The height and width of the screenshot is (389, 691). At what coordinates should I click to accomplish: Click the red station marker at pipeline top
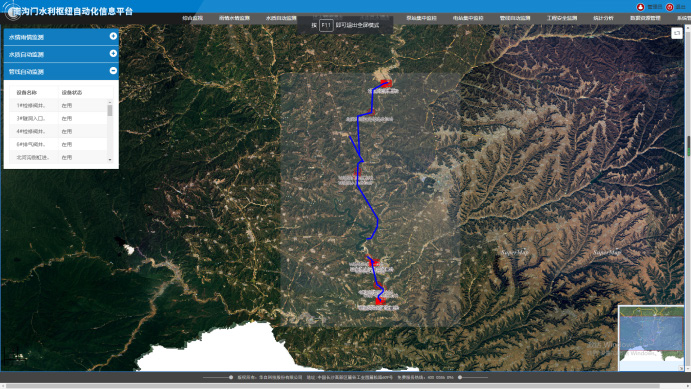click(386, 83)
